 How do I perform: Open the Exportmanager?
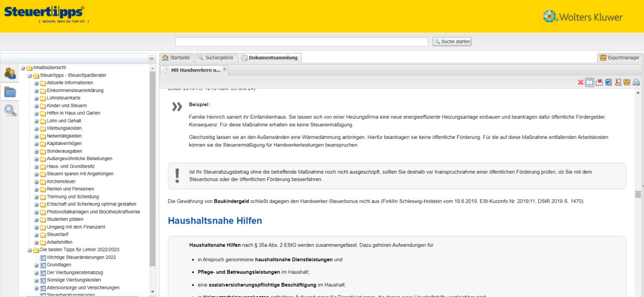[x=619, y=57]
